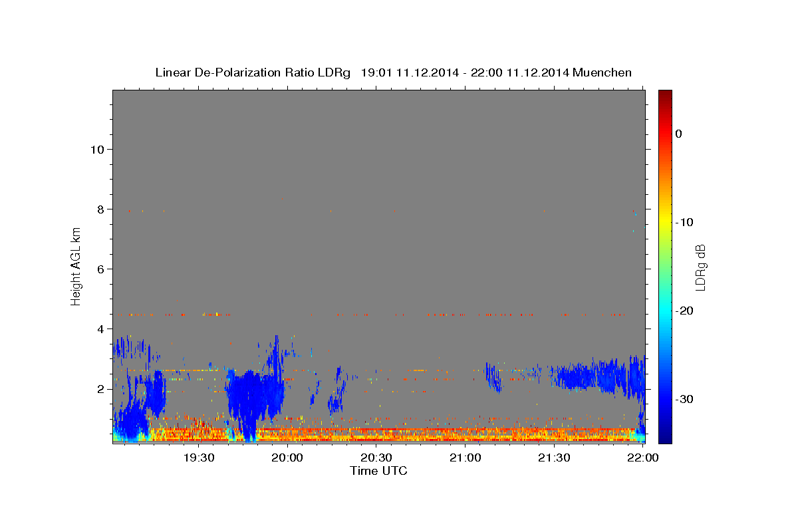
Task: Click the 'LDRg dB' colorbar label
Action: point(700,267)
